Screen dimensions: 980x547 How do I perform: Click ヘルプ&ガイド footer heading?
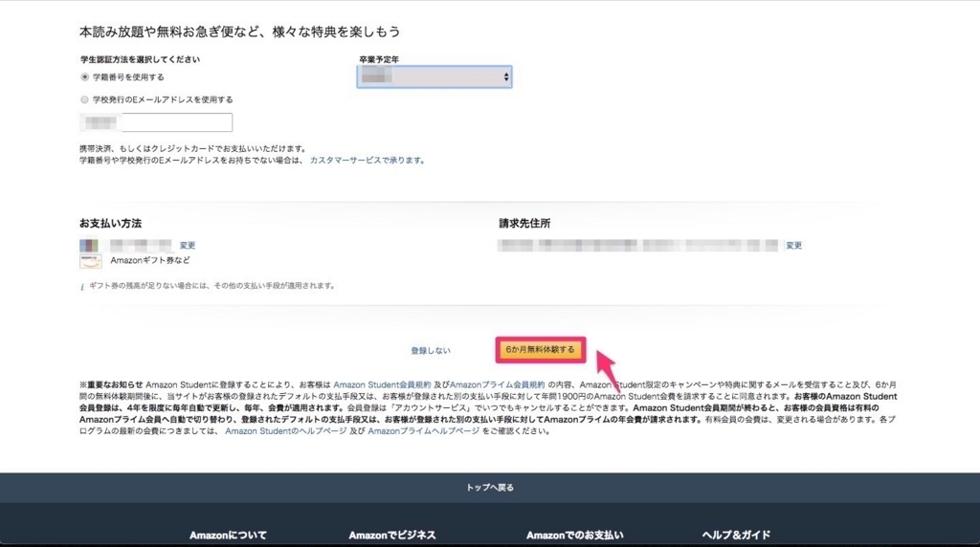coord(736,536)
